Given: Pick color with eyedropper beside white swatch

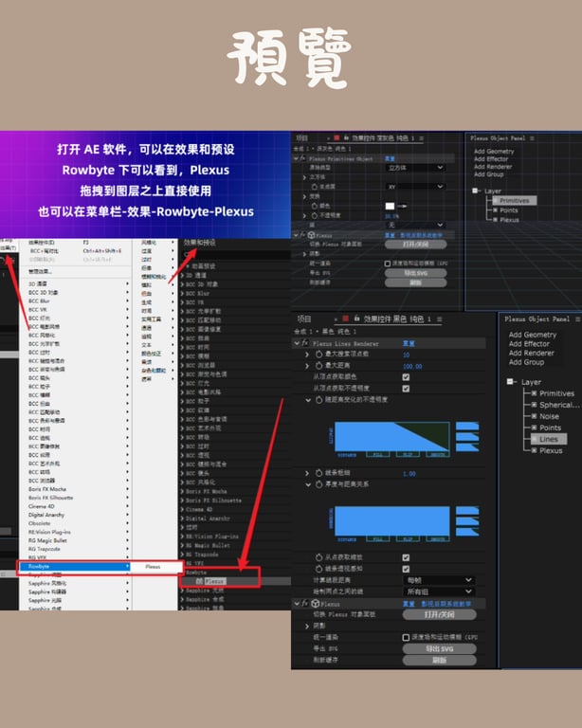Looking at the screenshot, I should pyautogui.click(x=402, y=206).
